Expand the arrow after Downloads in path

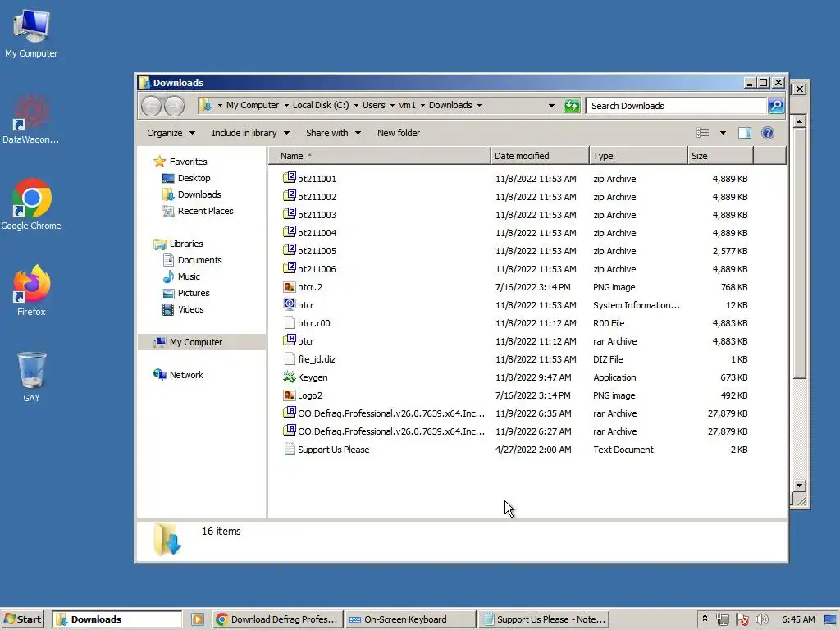(479, 106)
